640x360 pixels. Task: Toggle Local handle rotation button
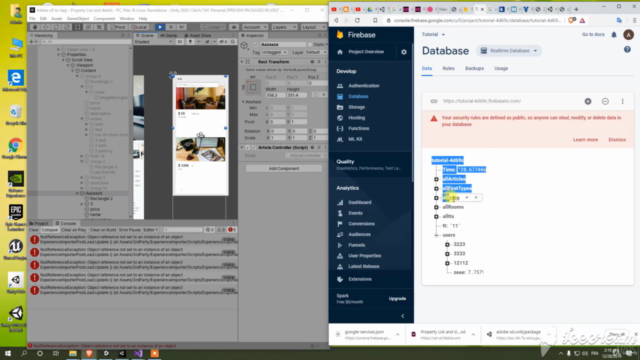point(139,27)
